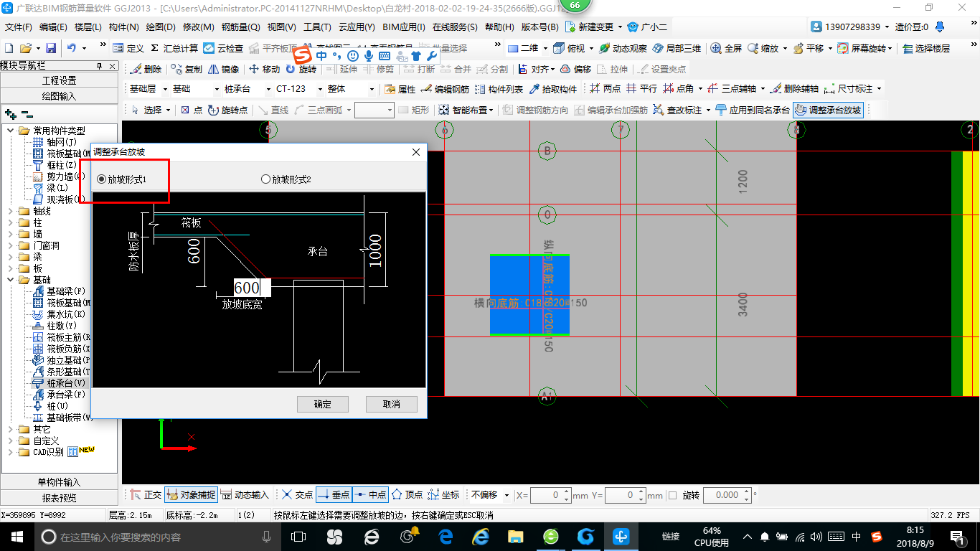The image size is (980, 551).
Task: Open the 属性 properties panel
Action: coord(400,89)
